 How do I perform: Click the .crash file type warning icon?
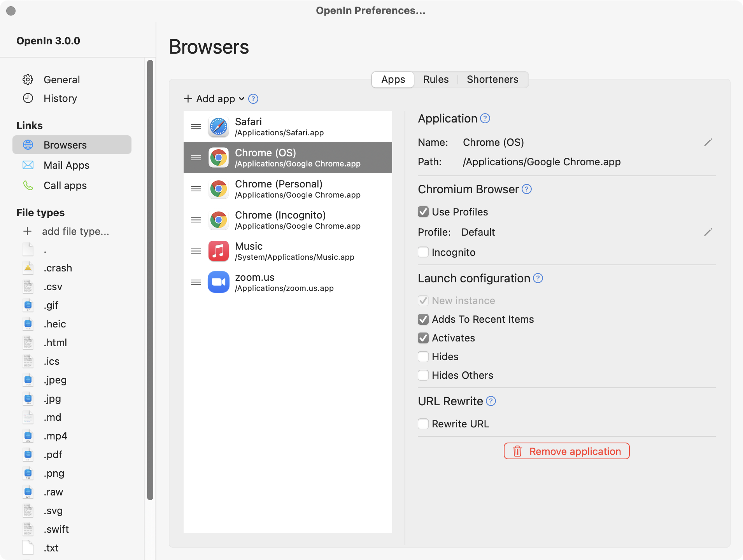coord(28,268)
